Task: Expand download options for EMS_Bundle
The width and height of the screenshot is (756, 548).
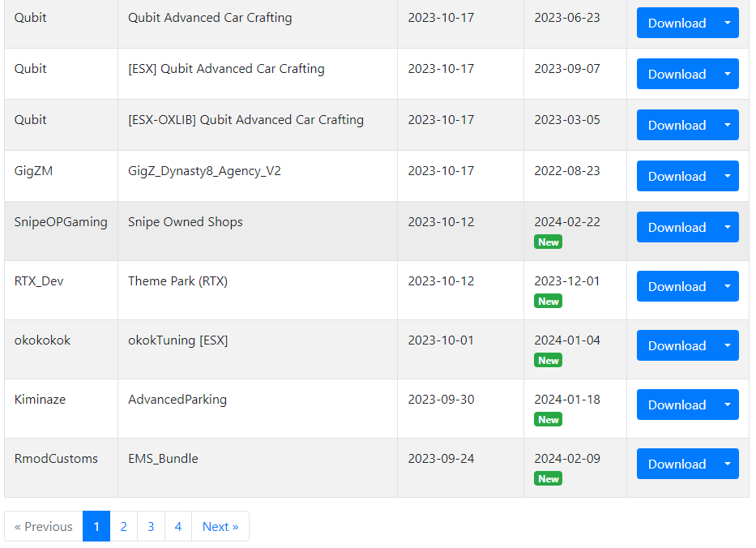Action: [728, 464]
